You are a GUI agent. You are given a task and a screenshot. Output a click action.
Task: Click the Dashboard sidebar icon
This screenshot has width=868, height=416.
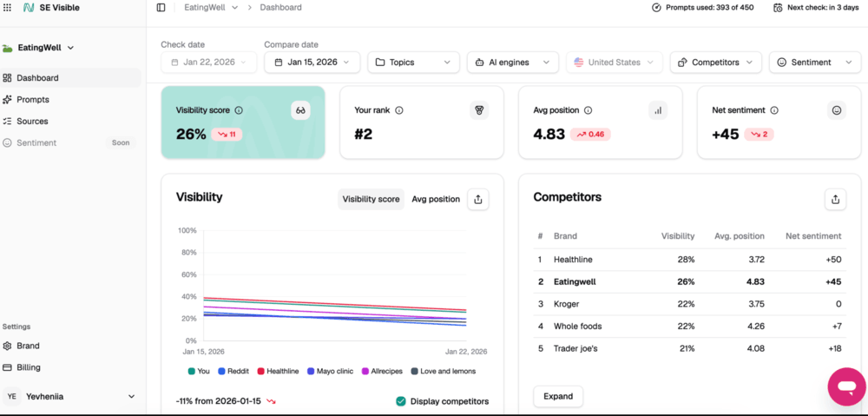[x=7, y=78]
